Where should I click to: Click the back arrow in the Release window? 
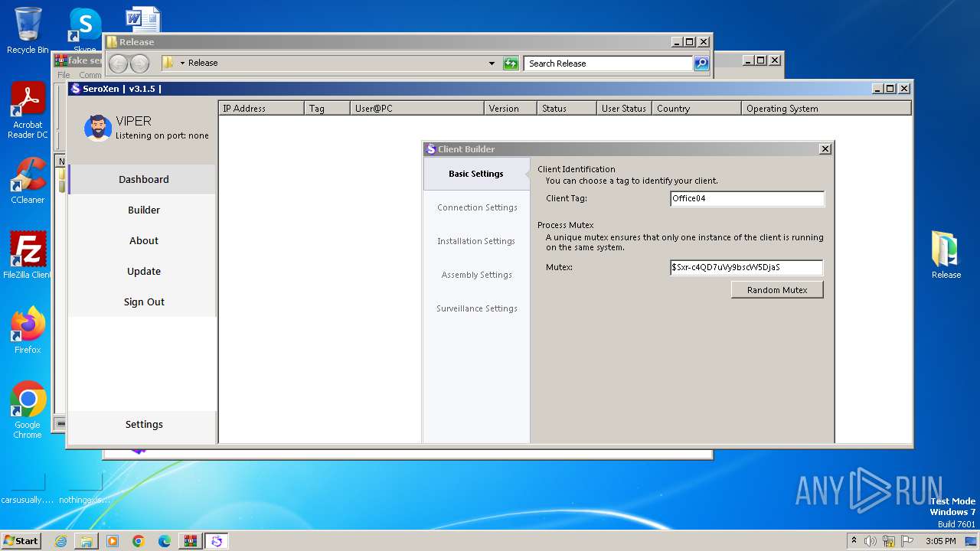tap(118, 64)
